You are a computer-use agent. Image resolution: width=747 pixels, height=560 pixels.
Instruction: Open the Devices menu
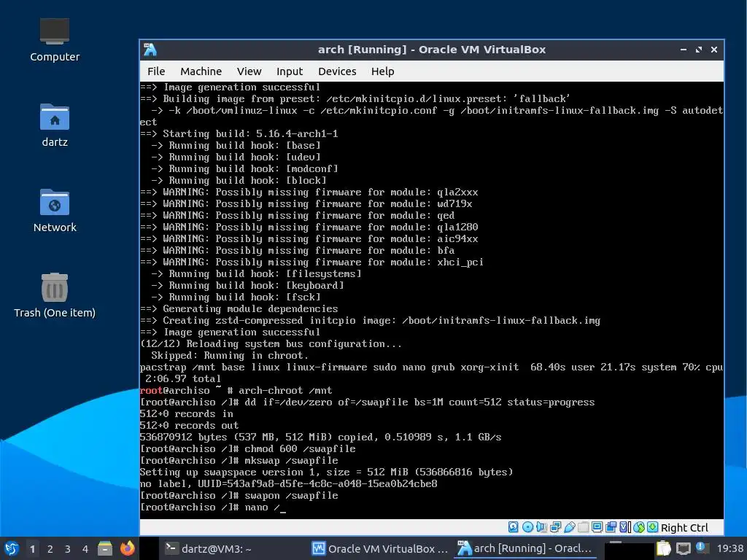337,71
